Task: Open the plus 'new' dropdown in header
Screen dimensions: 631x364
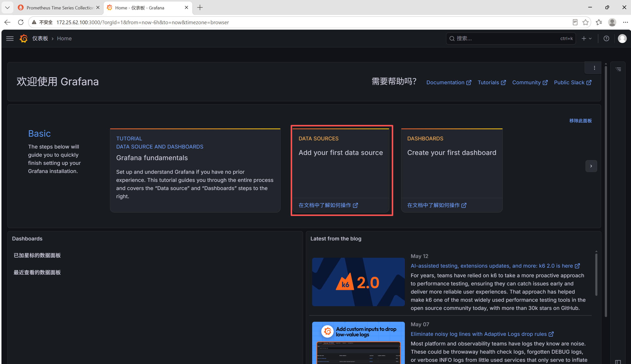Action: [x=586, y=39]
